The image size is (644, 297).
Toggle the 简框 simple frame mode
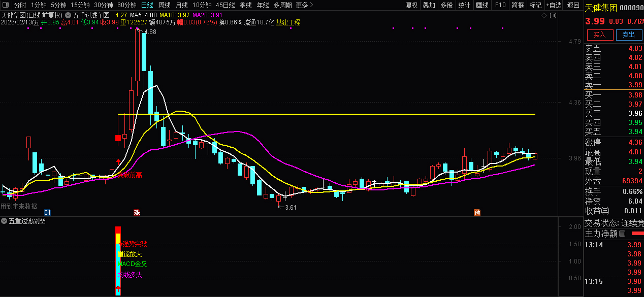pos(518,6)
